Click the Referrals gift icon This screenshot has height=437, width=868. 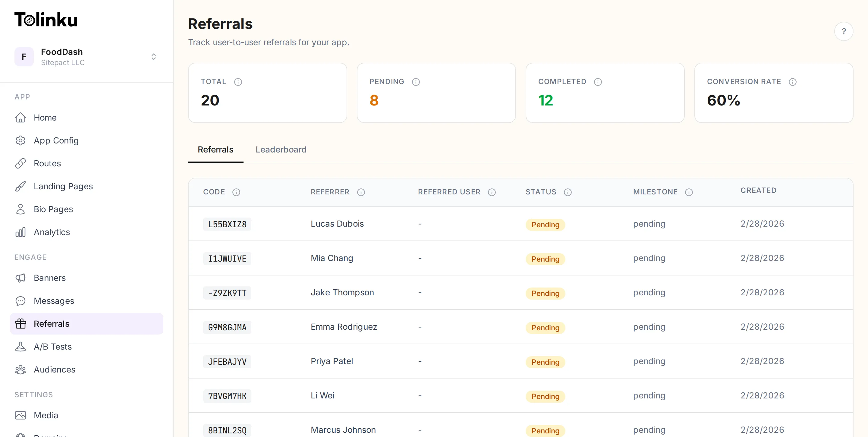[x=20, y=324]
